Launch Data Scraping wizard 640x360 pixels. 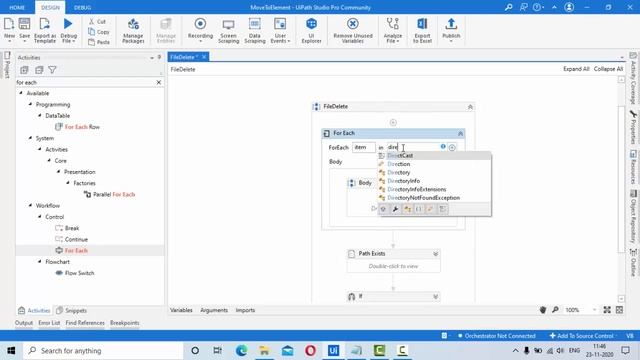click(x=255, y=30)
